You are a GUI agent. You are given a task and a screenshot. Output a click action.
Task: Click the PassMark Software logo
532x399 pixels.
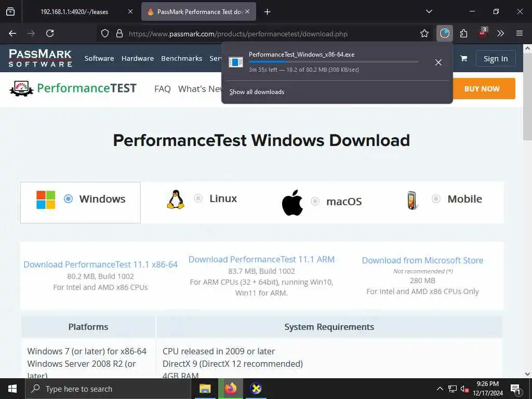(40, 58)
